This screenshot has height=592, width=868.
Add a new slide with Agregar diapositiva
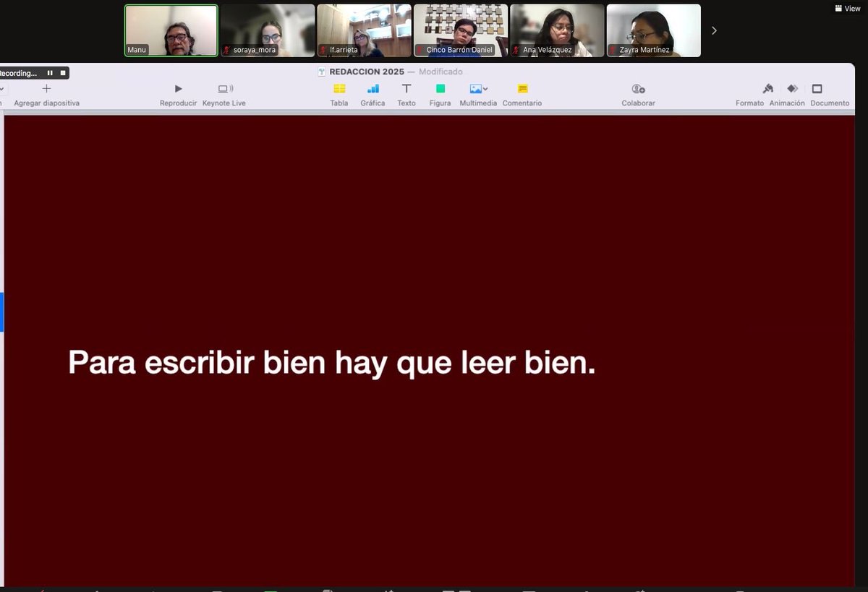(46, 95)
